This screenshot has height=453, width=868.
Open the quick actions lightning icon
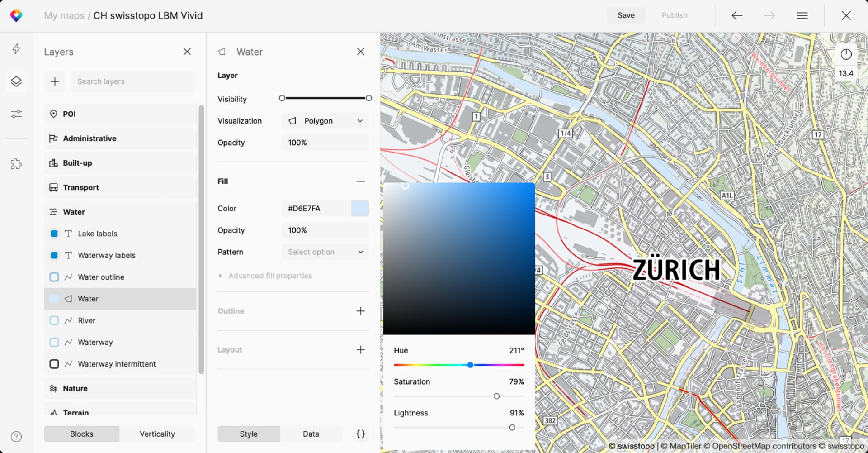pyautogui.click(x=16, y=48)
